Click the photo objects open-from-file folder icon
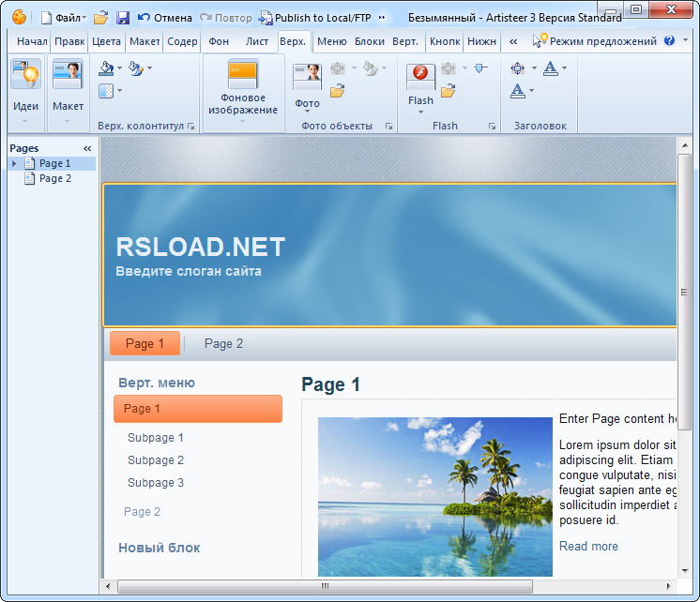 [338, 91]
